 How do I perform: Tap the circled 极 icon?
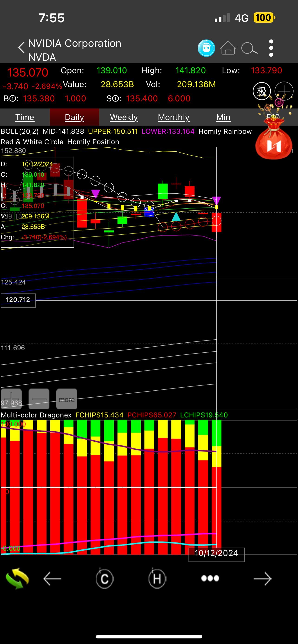click(262, 91)
